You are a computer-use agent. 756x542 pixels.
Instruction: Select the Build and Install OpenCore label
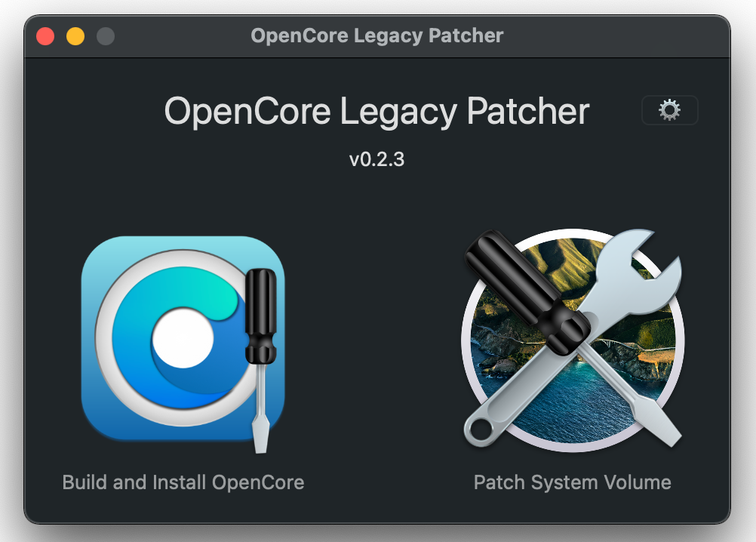tap(183, 482)
